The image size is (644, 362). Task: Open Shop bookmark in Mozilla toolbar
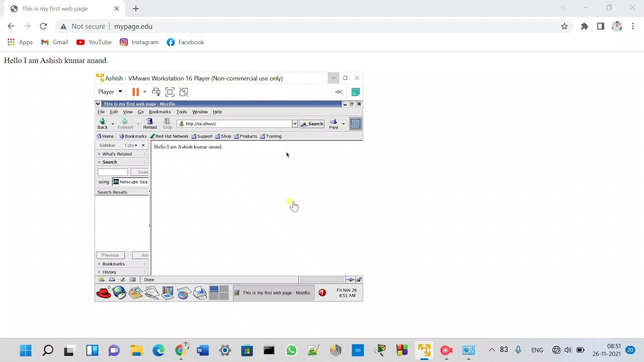223,136
